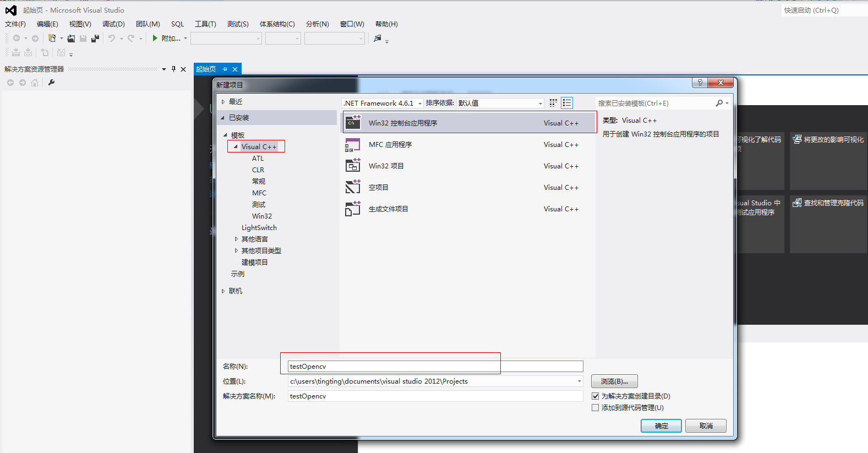Click the Open File toolbar icon
Viewport: 868px width, 453px height.
[x=71, y=39]
